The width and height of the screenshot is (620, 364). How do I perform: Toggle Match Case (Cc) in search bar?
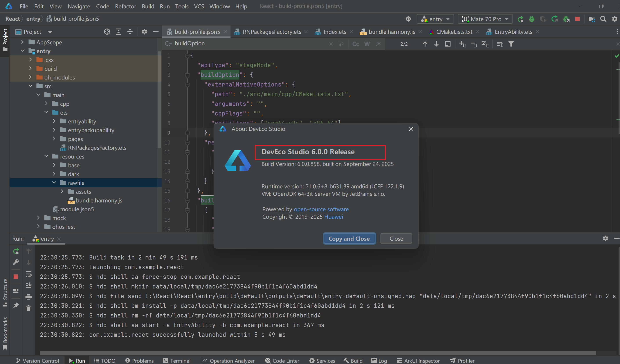click(x=355, y=44)
